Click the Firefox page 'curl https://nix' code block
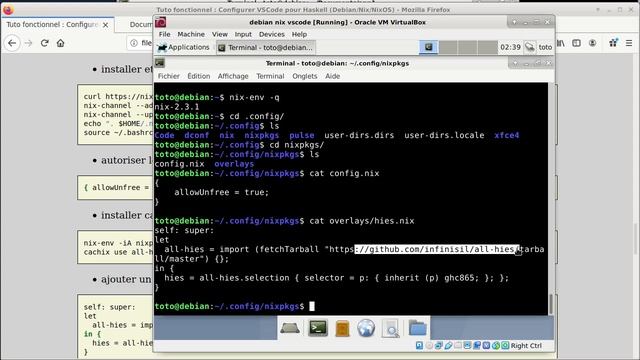 pos(116,115)
